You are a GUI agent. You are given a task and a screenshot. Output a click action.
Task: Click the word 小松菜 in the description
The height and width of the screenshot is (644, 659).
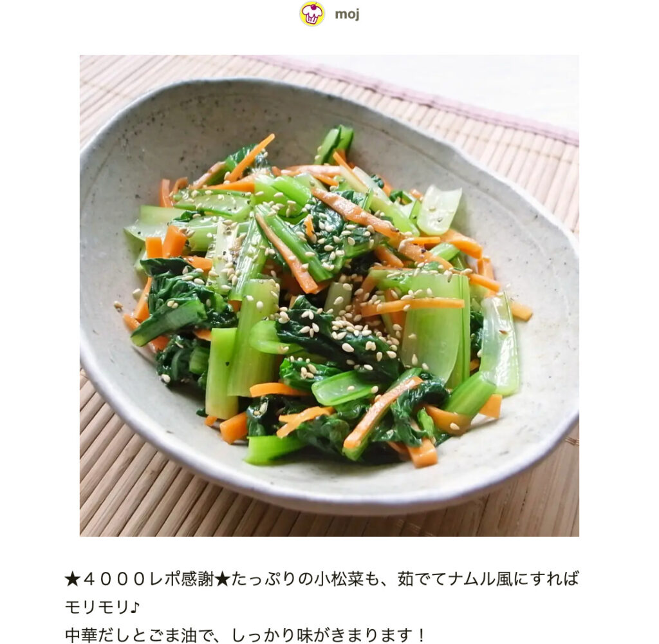click(339, 579)
